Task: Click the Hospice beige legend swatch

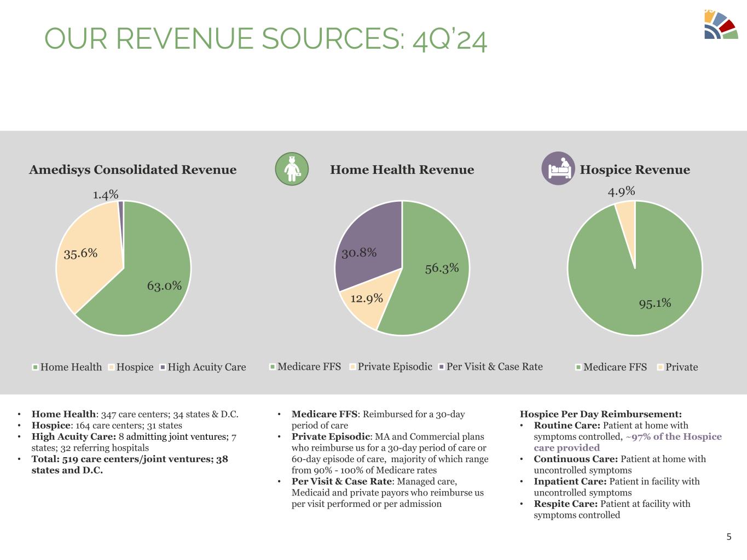Action: (x=112, y=367)
